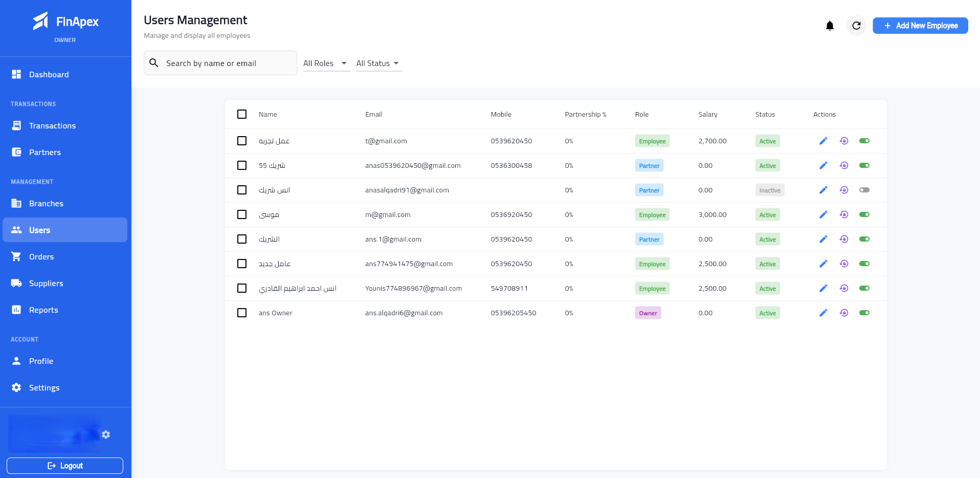The height and width of the screenshot is (478, 980).
Task: Reset password for anasalqadri91@gmail.com
Action: [844, 190]
